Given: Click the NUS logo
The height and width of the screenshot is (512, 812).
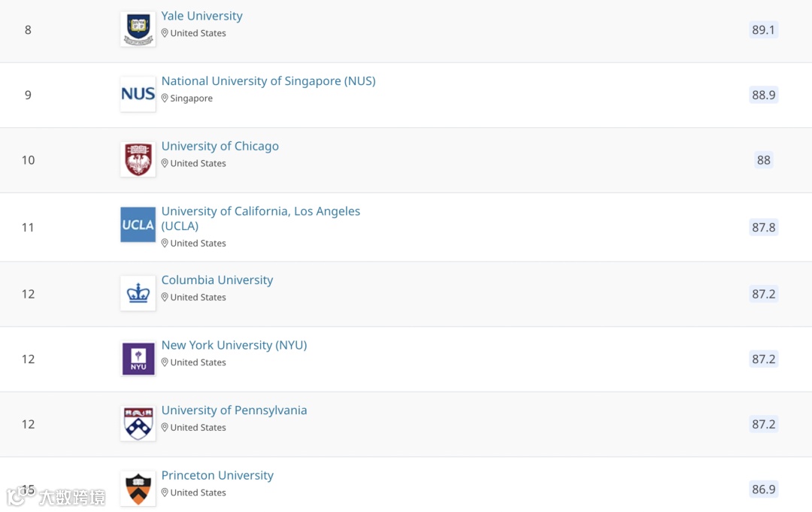Looking at the screenshot, I should pos(138,94).
